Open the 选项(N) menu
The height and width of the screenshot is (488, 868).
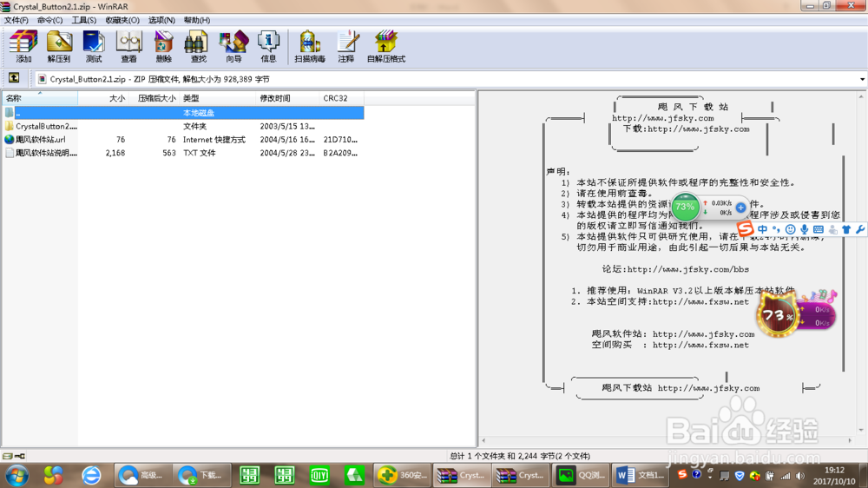(x=161, y=20)
